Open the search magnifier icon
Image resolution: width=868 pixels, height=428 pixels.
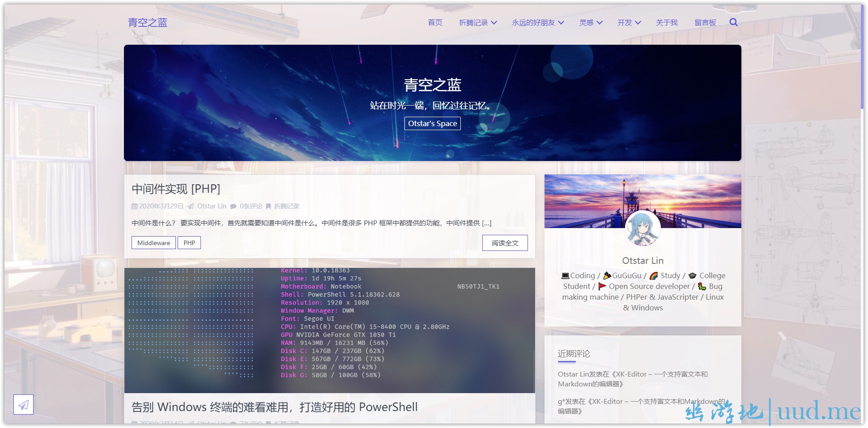(733, 22)
